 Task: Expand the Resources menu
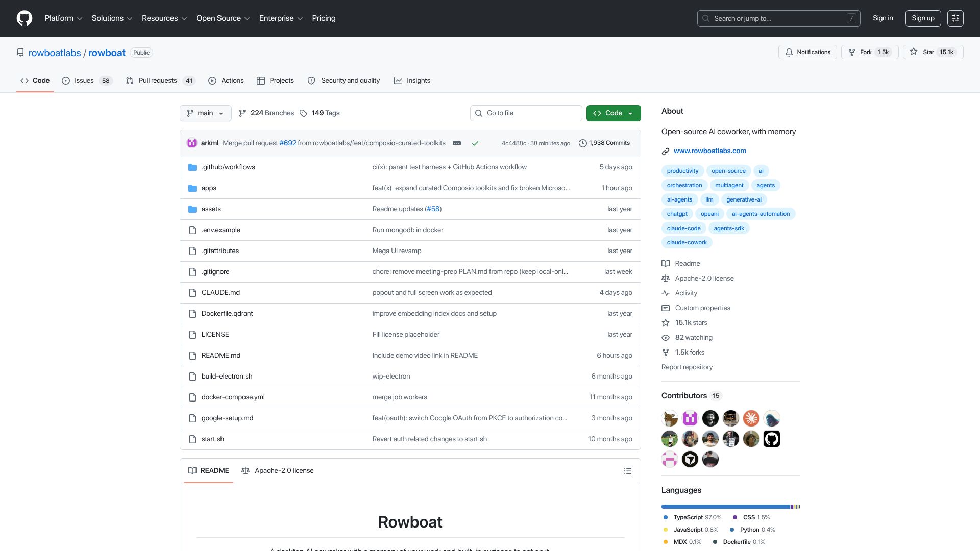(x=164, y=18)
